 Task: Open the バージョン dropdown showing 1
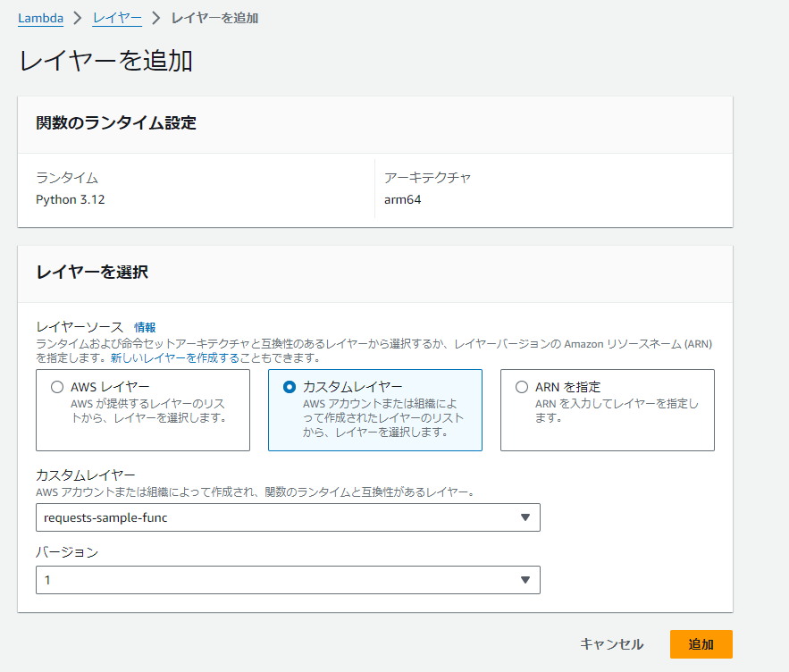click(x=288, y=580)
